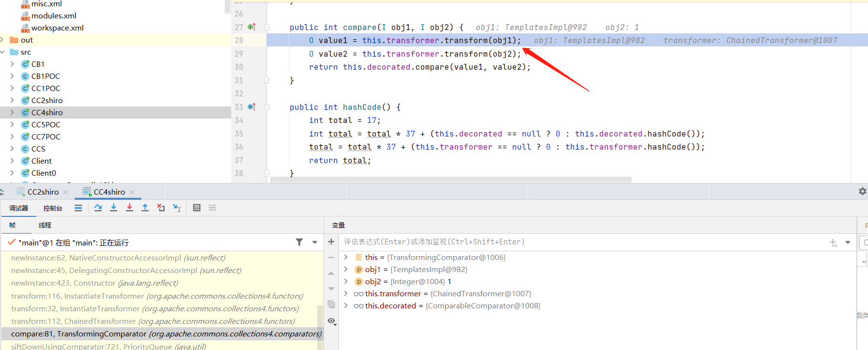Image resolution: width=868 pixels, height=350 pixels.
Task: Expand 'this' variable node
Action: pyautogui.click(x=346, y=257)
